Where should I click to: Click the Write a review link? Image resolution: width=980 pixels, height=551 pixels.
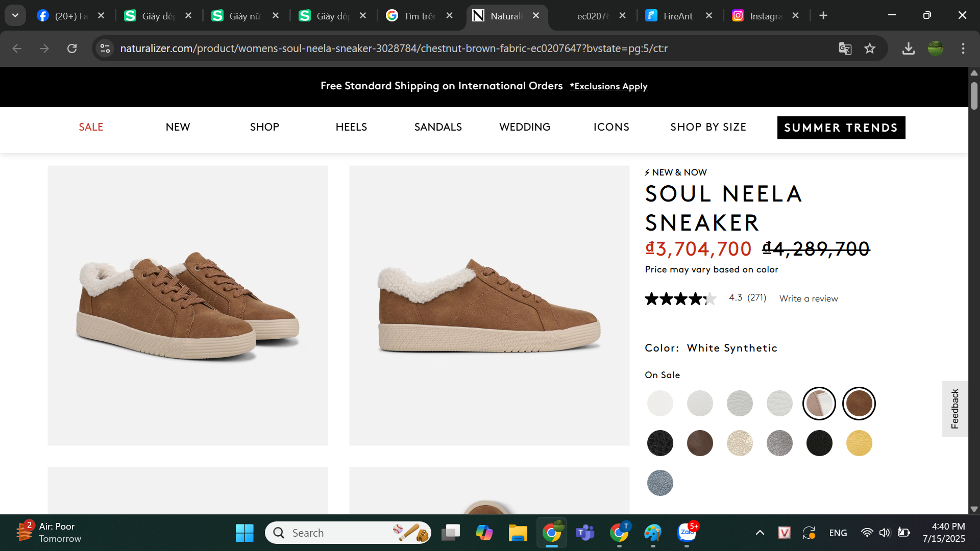tap(808, 298)
